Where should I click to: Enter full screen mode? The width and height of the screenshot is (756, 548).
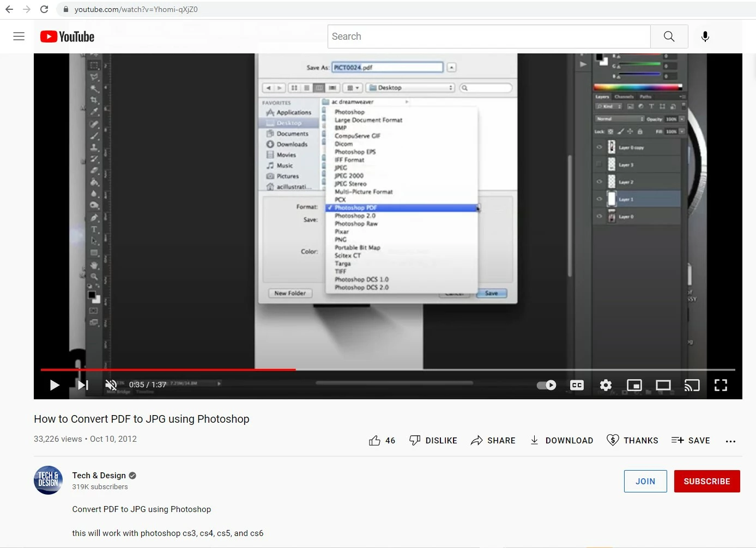click(x=721, y=385)
